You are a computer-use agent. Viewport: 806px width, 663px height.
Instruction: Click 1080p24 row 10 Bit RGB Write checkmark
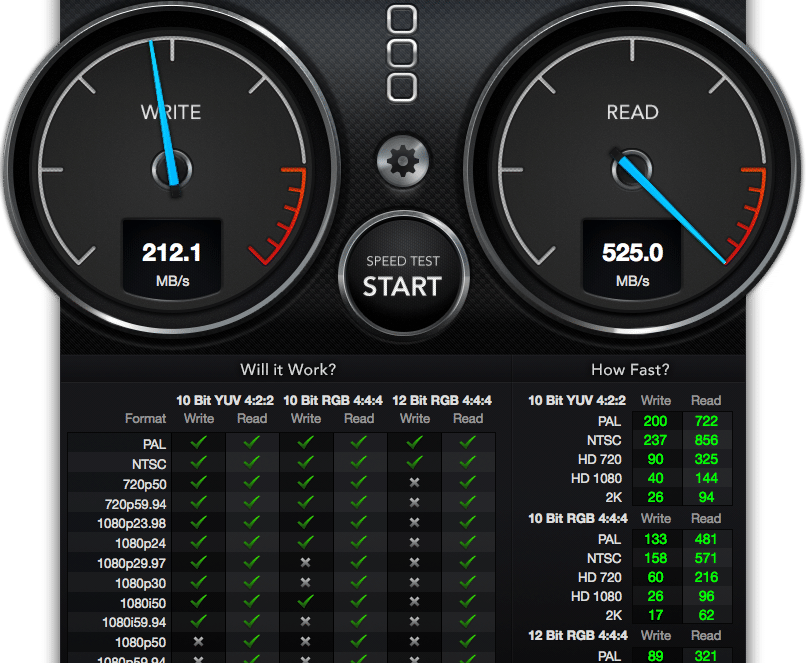pos(305,542)
